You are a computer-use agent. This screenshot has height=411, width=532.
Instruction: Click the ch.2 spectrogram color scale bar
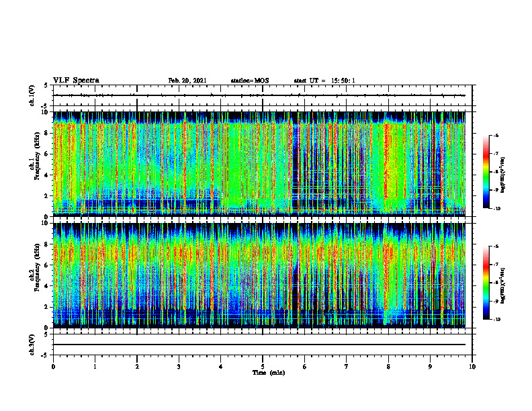point(486,283)
